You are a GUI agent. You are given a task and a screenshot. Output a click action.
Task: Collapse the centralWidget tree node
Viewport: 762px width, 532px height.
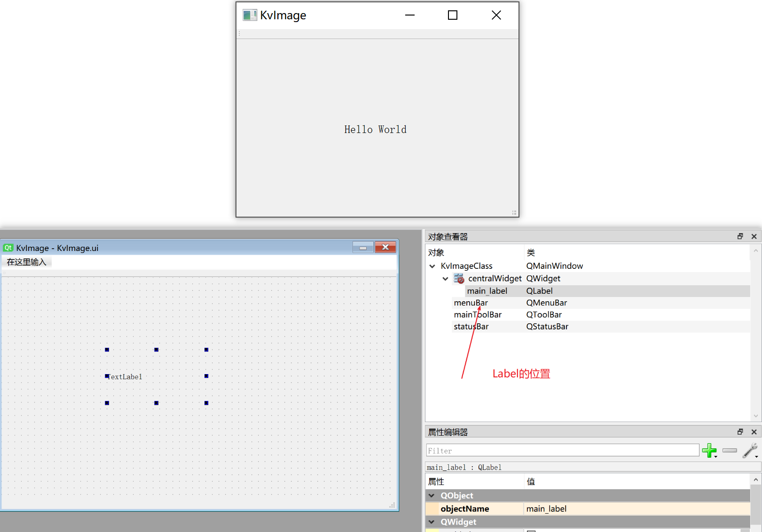click(x=445, y=279)
